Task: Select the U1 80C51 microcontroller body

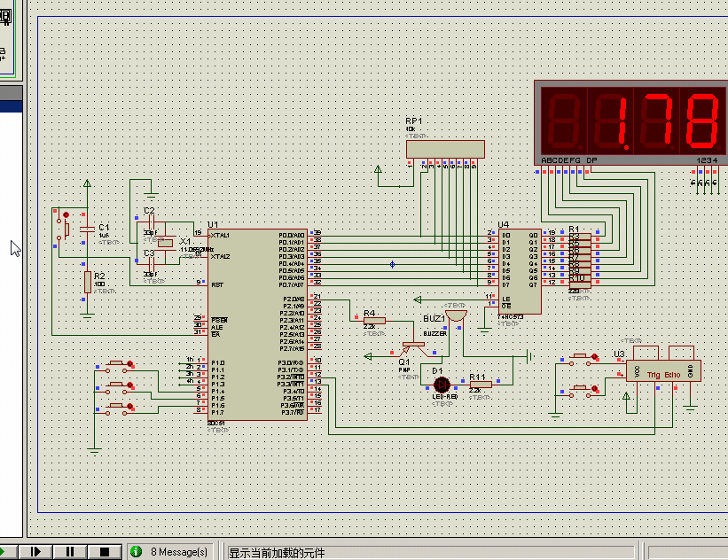Action: pos(257,325)
